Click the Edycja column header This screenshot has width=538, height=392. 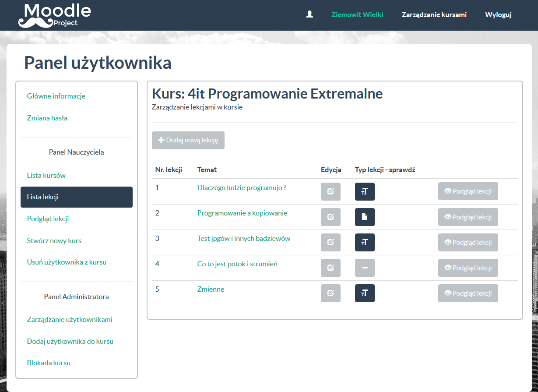tap(331, 170)
